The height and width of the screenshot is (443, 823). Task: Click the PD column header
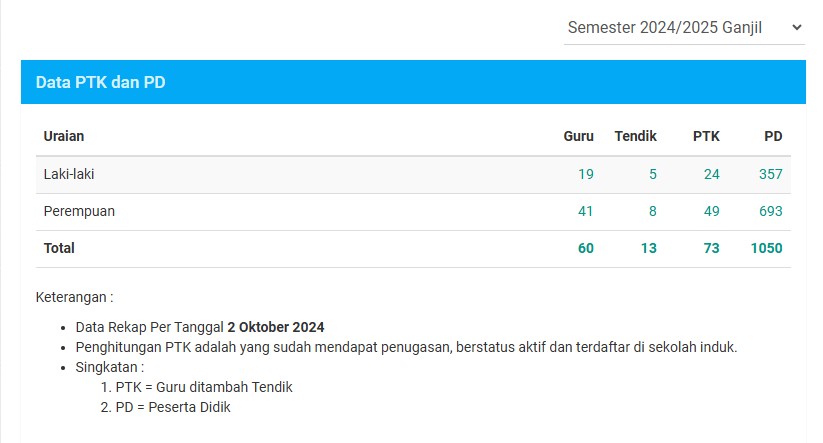click(773, 136)
